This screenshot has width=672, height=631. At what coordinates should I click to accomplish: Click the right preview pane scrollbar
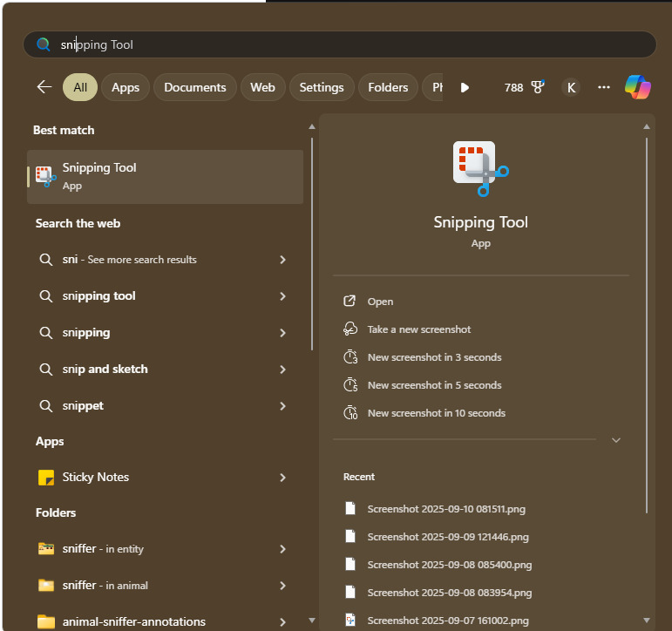pos(646,325)
